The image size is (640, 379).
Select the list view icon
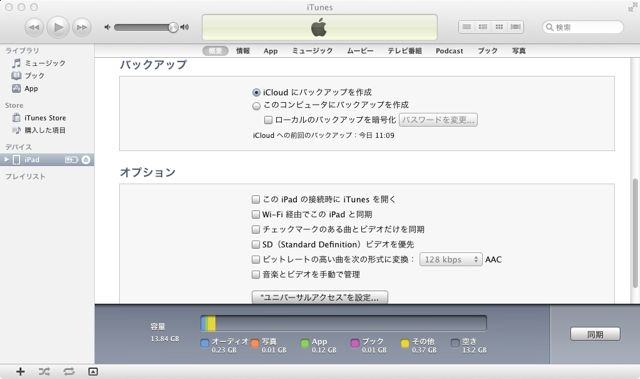coord(467,27)
